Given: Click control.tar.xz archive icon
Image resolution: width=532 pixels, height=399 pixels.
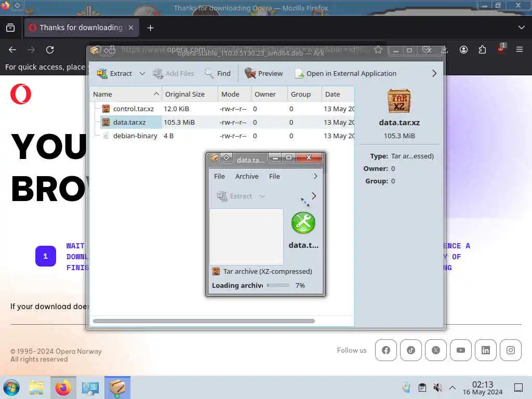Looking at the screenshot, I should (106, 109).
